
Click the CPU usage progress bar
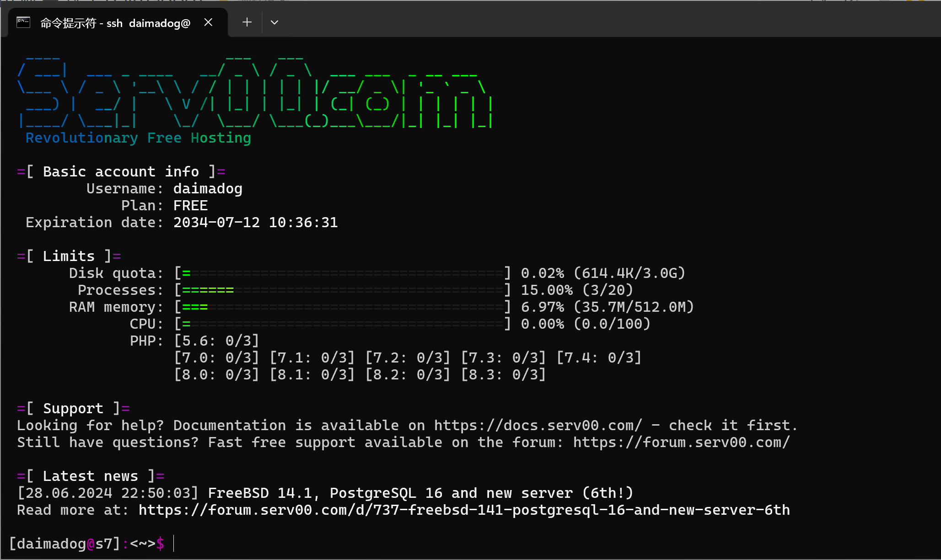tap(343, 324)
